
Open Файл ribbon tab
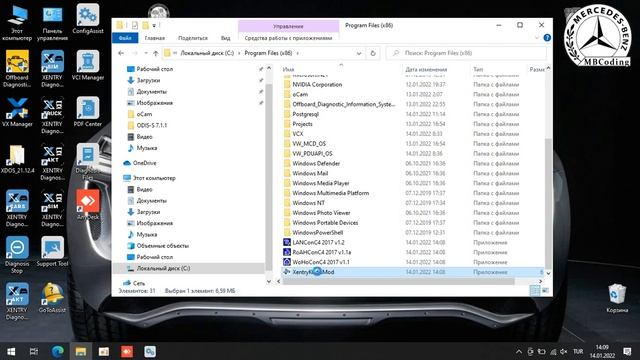125,38
